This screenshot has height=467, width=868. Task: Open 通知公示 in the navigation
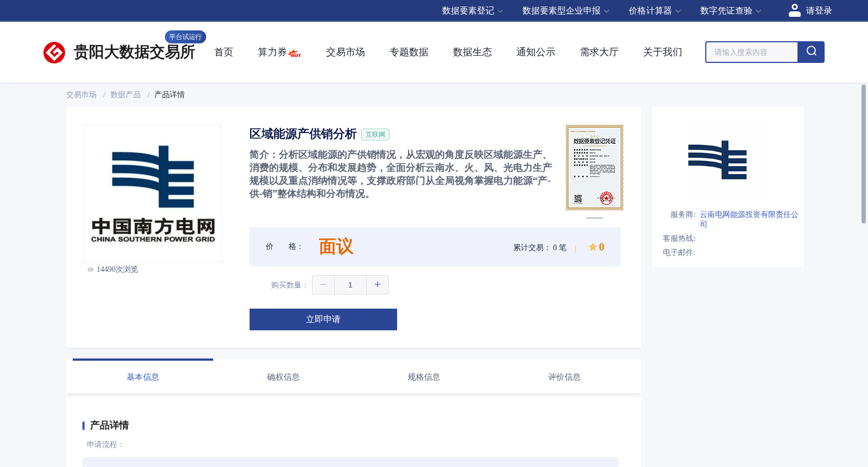536,52
